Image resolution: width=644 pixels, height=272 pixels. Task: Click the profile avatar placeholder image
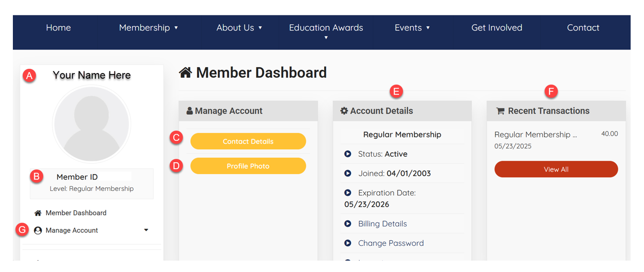pos(92,124)
